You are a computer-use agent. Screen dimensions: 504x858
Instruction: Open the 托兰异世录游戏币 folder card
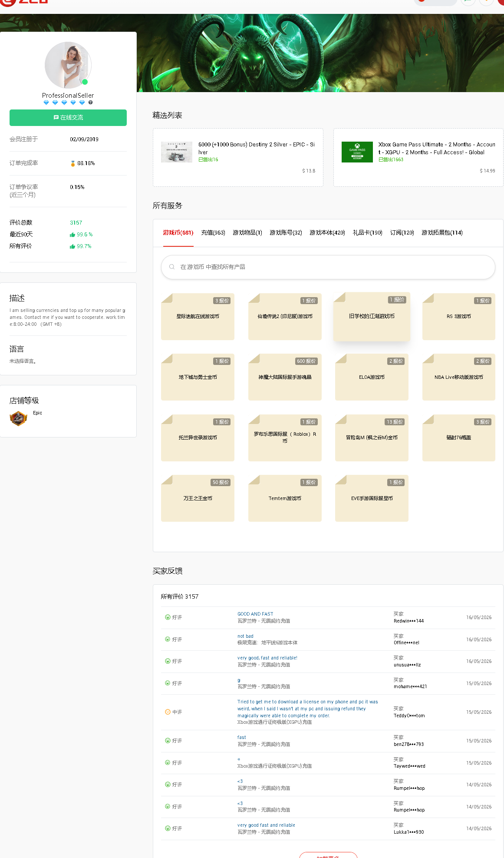(198, 438)
